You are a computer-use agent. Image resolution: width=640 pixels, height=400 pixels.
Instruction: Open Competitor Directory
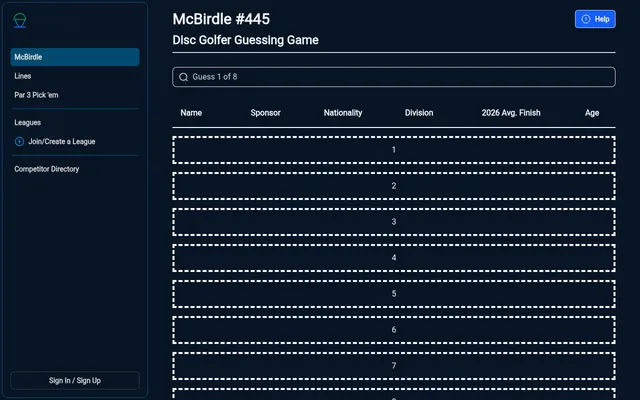click(x=47, y=169)
